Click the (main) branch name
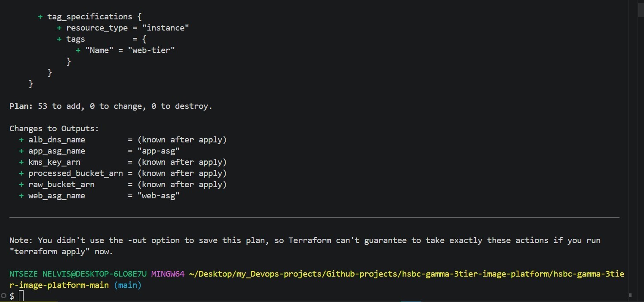The width and height of the screenshot is (644, 302). (x=128, y=285)
